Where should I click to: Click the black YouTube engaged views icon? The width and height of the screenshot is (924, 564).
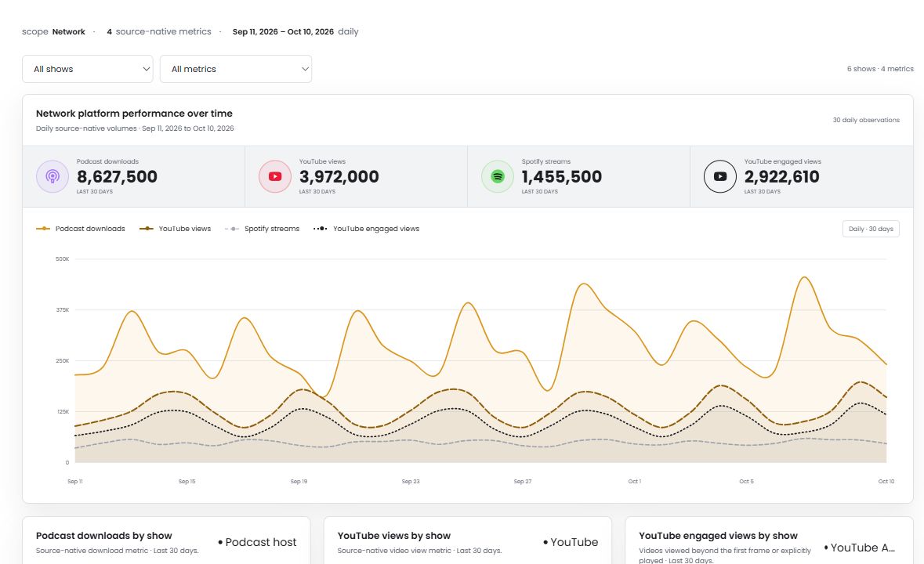[720, 176]
